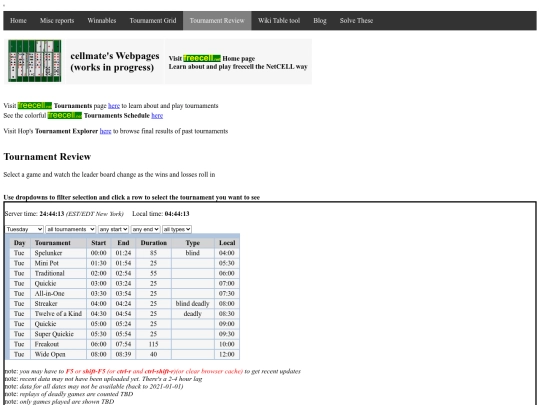Click the Start column header
This screenshot has width=540, height=405.
coord(98,243)
